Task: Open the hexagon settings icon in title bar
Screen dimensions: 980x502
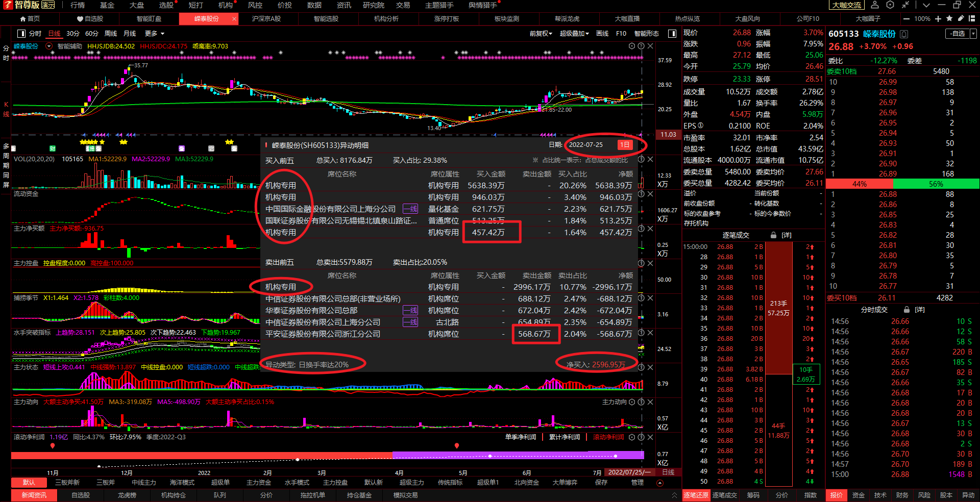Action: tap(890, 5)
